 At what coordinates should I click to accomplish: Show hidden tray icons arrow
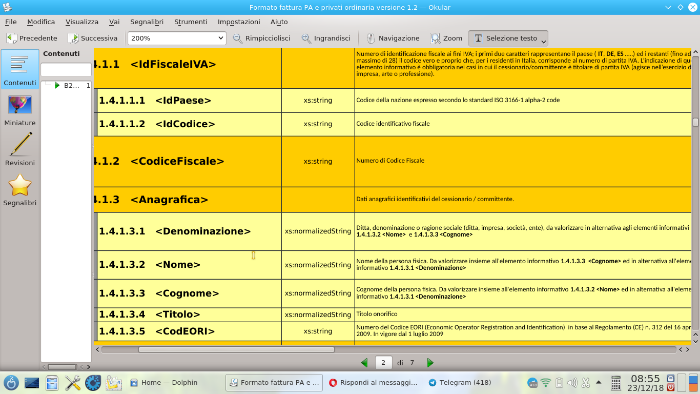click(x=599, y=383)
